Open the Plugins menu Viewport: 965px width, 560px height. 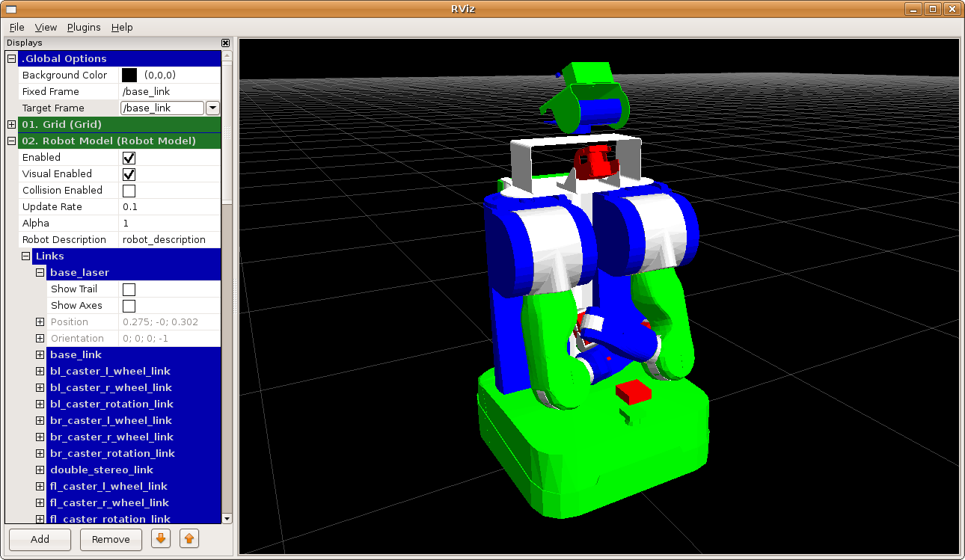click(x=83, y=27)
